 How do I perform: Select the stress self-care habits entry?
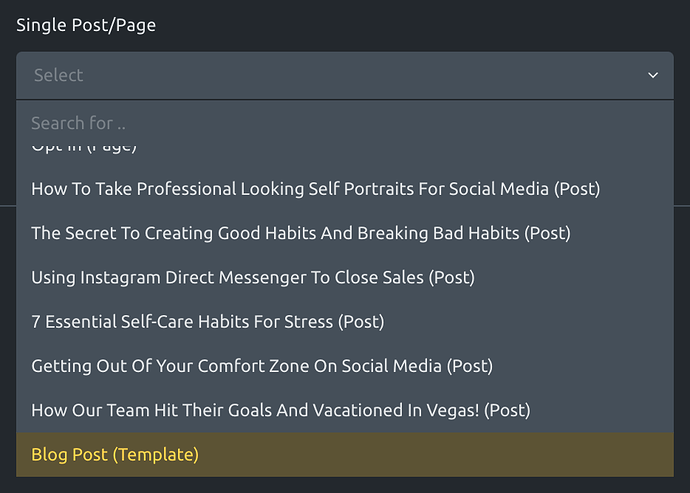(x=345, y=321)
